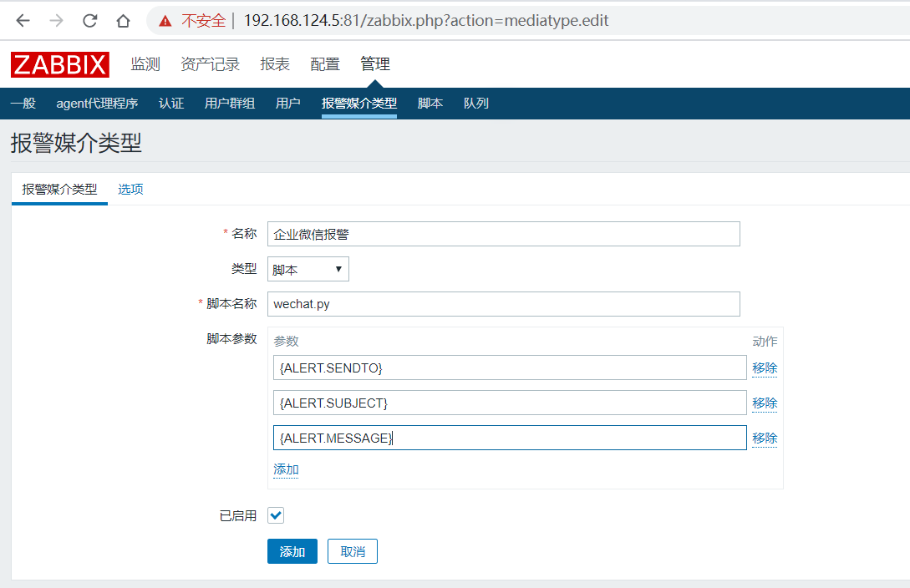Toggle the 已启用 checkbox
This screenshot has height=588, width=910.
coord(276,515)
